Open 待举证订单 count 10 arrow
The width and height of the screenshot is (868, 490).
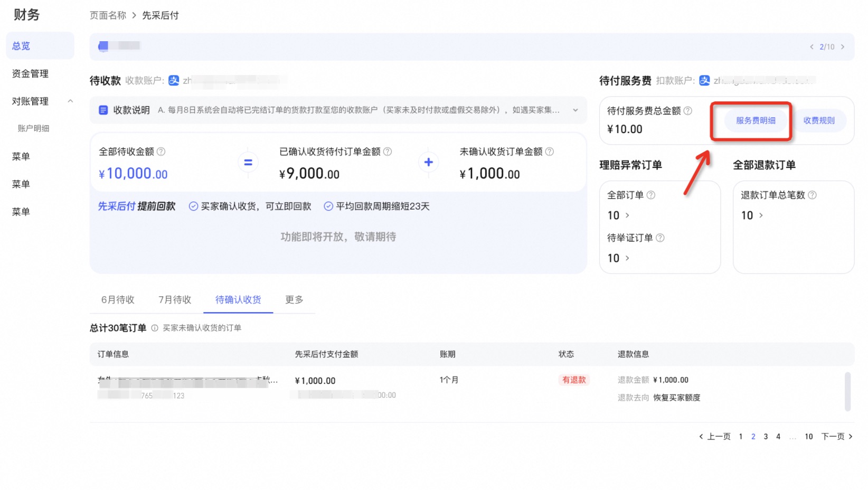tap(627, 258)
